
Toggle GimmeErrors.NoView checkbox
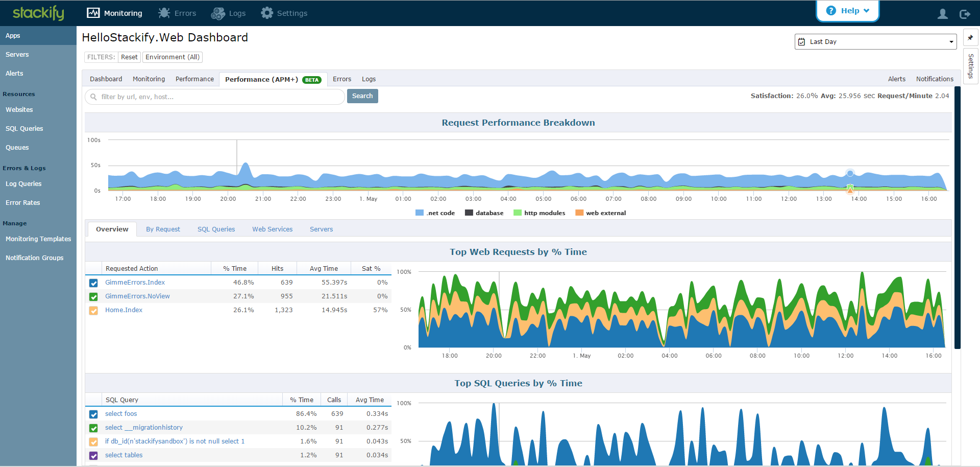tap(93, 297)
